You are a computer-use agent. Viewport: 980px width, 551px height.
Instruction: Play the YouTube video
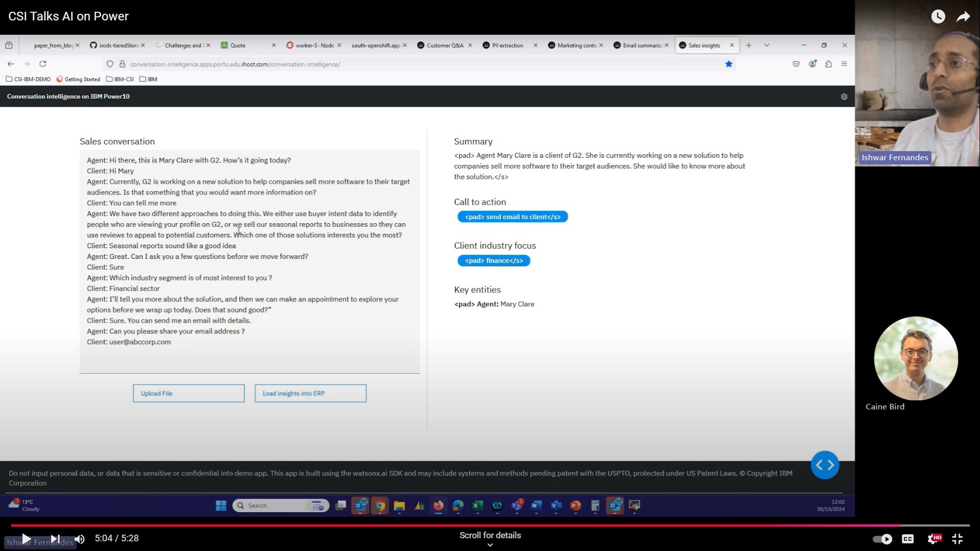26,538
